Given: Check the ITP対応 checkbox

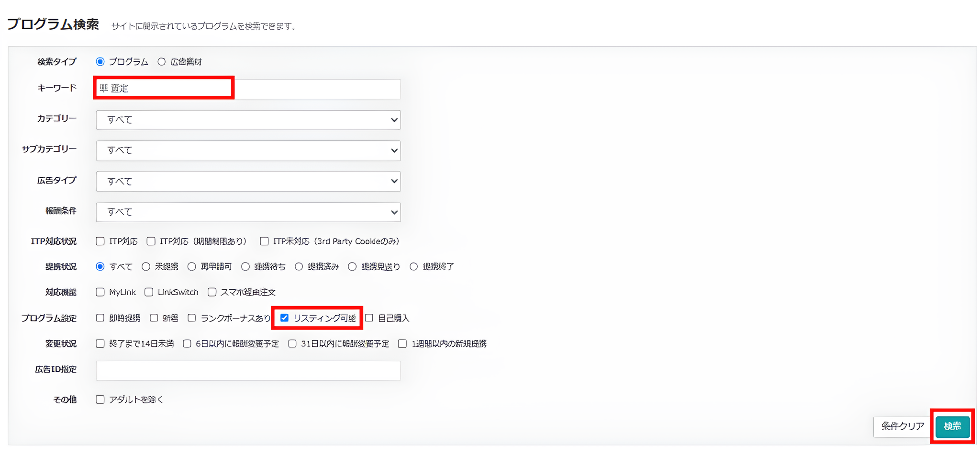Looking at the screenshot, I should click(100, 241).
